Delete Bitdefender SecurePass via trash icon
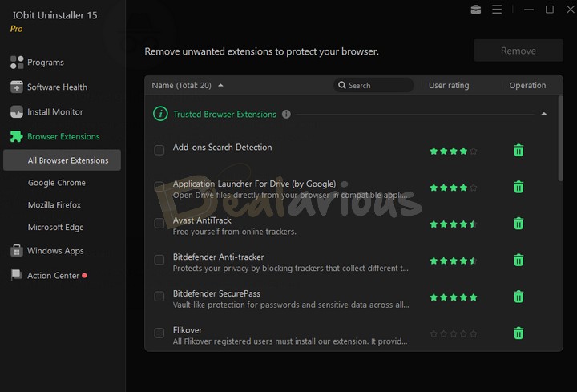 tap(518, 297)
